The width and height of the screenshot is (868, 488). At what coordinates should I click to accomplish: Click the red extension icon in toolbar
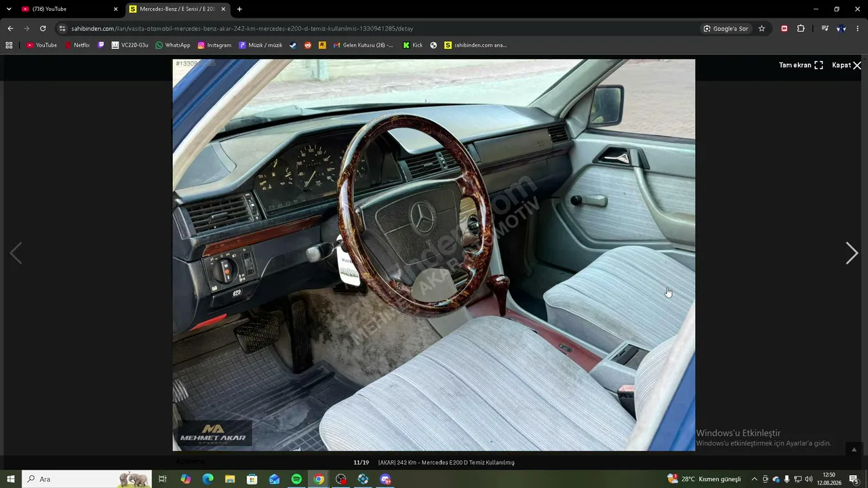pyautogui.click(x=785, y=28)
